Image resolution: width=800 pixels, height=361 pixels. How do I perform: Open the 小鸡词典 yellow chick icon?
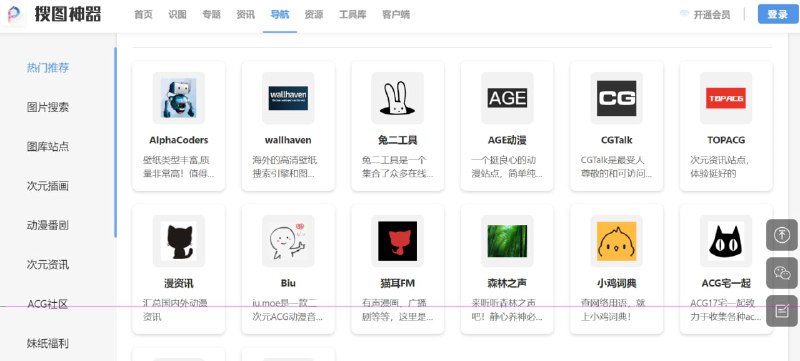[616, 241]
